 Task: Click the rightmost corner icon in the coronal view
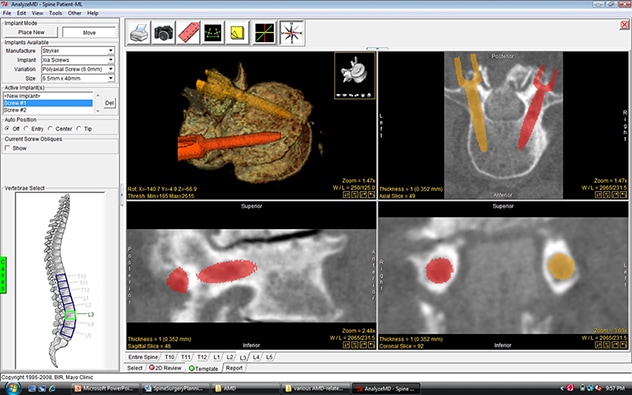pyautogui.click(x=623, y=345)
